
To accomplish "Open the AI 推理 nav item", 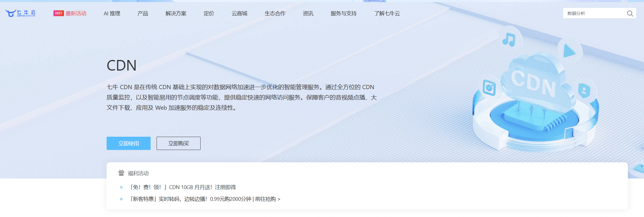I will point(112,14).
